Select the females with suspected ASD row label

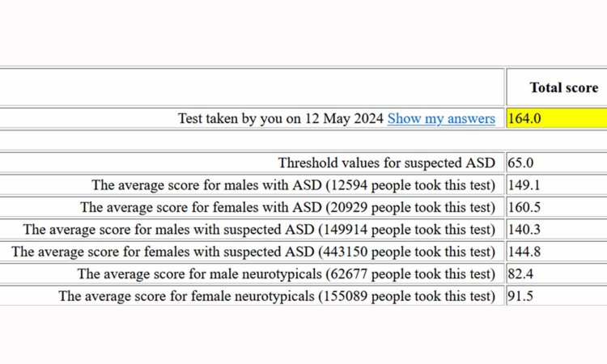tap(253, 252)
